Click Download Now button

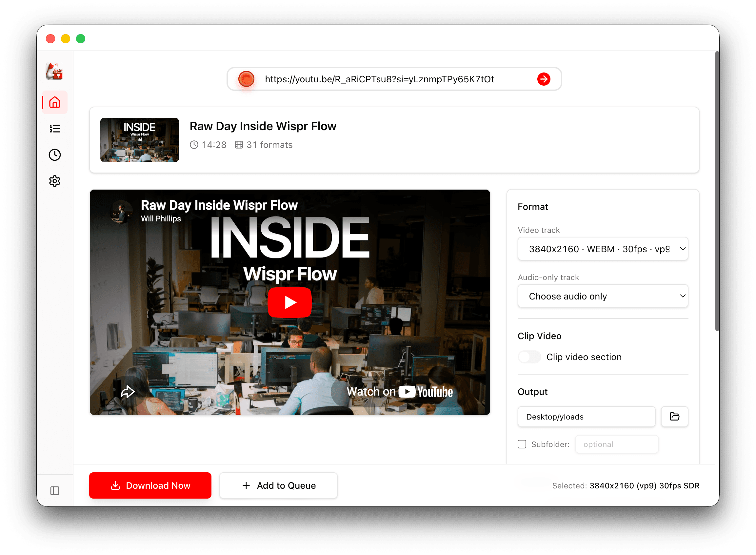(x=150, y=485)
